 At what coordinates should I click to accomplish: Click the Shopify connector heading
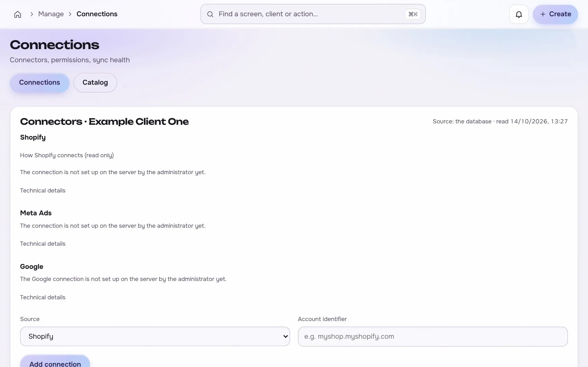[x=33, y=137]
